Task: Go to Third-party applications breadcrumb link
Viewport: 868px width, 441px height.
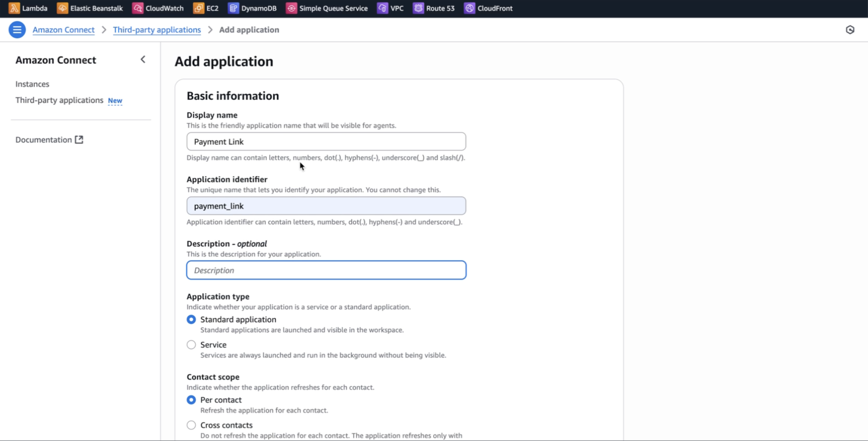Action: click(x=157, y=30)
